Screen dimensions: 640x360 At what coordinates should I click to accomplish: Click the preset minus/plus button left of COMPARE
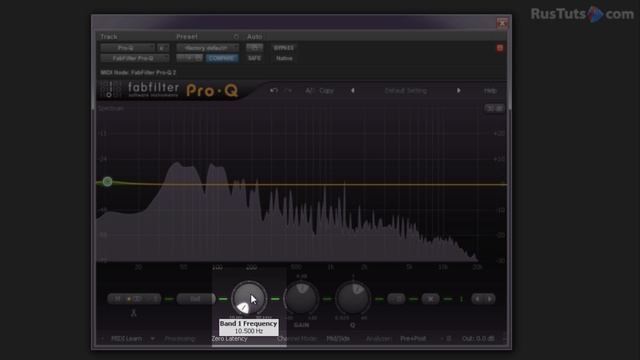[189, 58]
